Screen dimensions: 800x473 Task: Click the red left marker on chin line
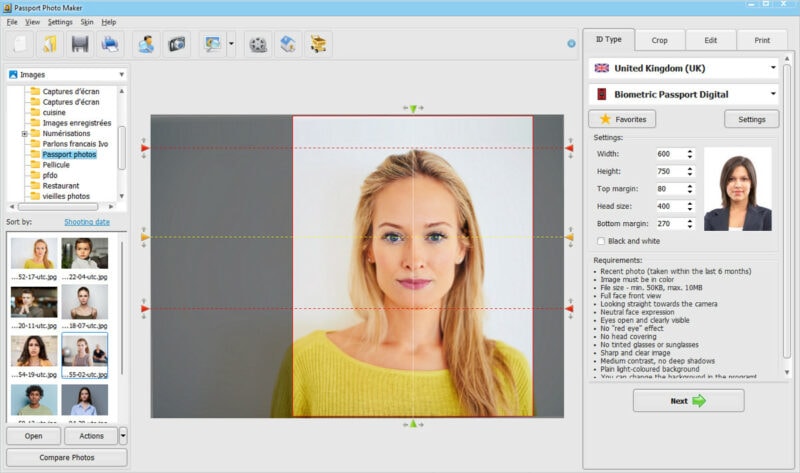click(x=145, y=309)
